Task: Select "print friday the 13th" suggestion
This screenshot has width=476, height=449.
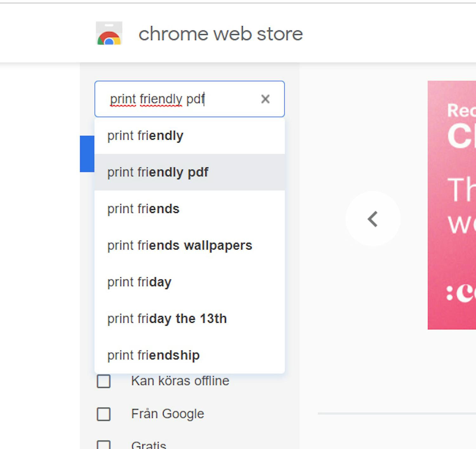Action: coord(167,319)
